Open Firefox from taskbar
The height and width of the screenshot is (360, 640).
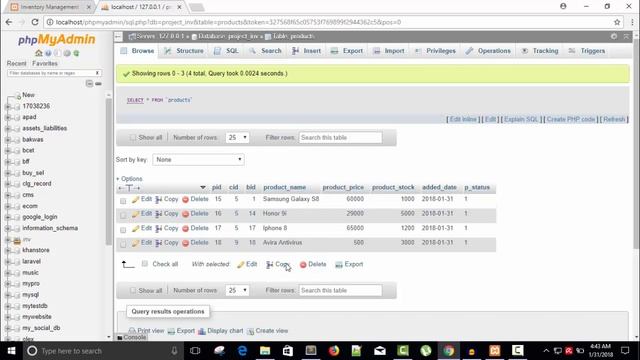click(334, 351)
